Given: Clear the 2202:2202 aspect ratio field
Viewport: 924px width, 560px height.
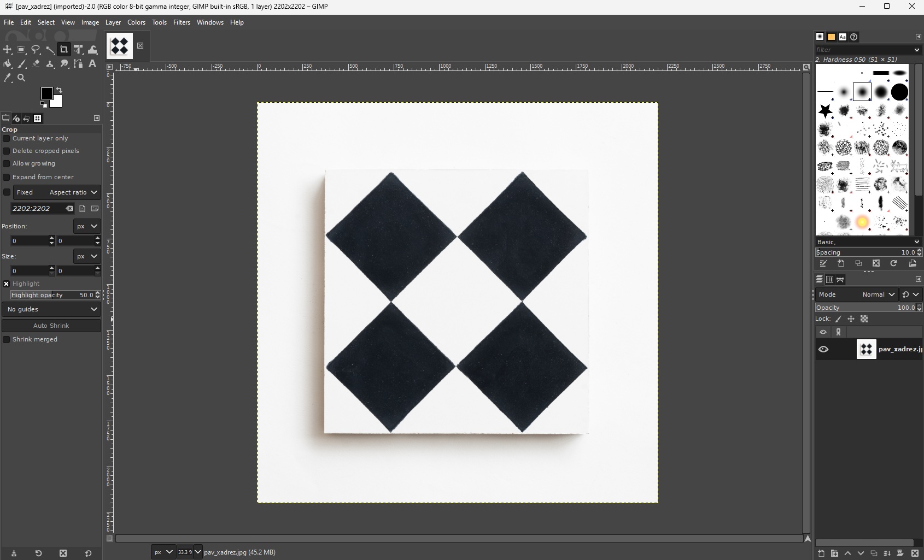Looking at the screenshot, I should 69,209.
